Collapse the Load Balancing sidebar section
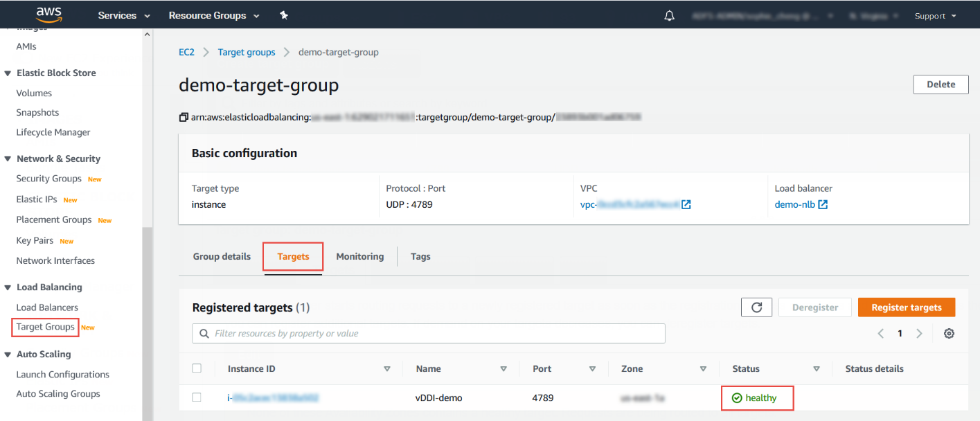Image resolution: width=980 pixels, height=421 pixels. pyautogui.click(x=8, y=287)
